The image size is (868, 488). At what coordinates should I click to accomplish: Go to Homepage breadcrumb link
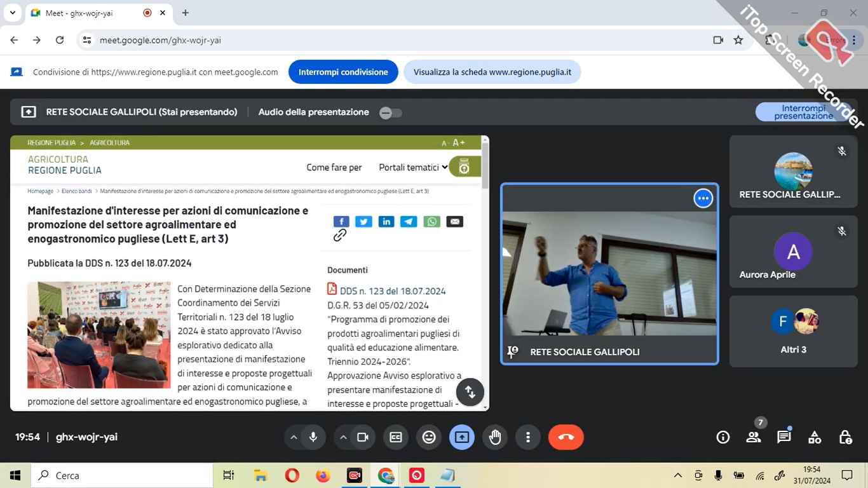(x=41, y=191)
